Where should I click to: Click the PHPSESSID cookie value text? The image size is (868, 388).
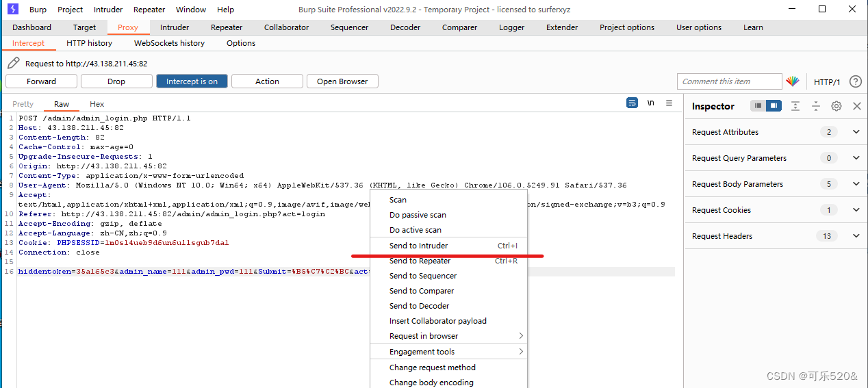click(x=166, y=243)
